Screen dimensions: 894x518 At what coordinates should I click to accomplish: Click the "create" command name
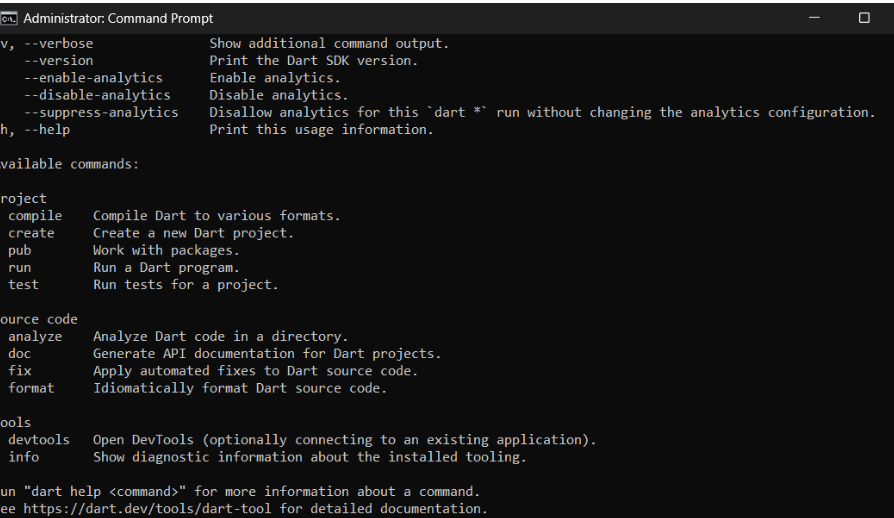(x=31, y=233)
